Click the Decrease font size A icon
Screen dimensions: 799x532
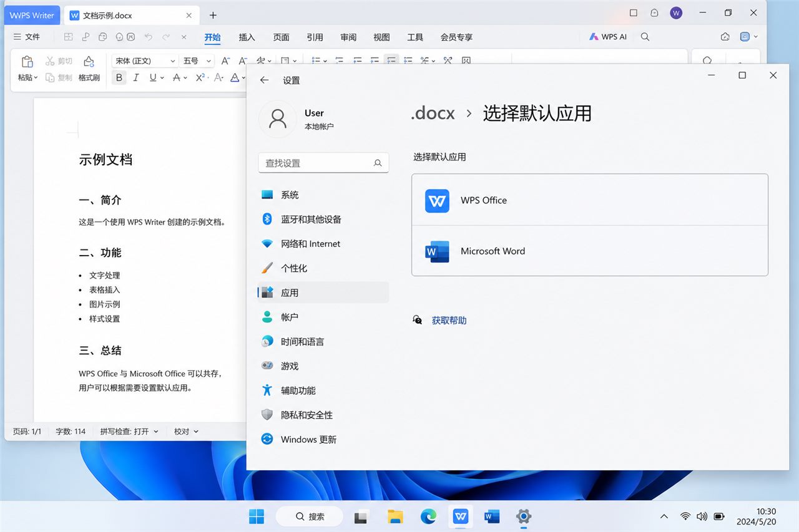[x=242, y=60]
